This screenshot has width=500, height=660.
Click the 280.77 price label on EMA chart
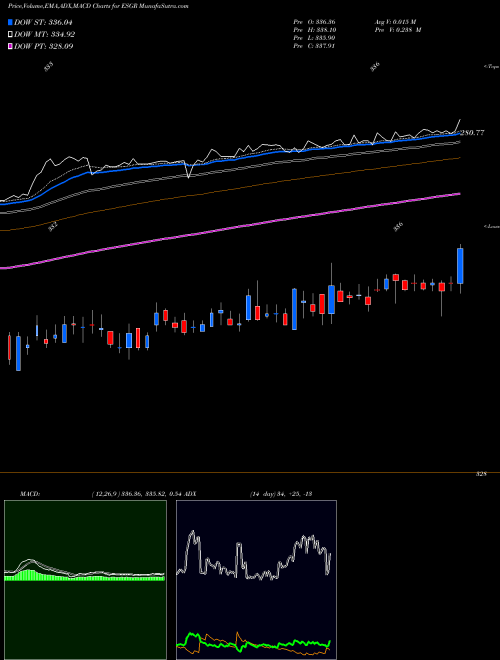click(472, 133)
